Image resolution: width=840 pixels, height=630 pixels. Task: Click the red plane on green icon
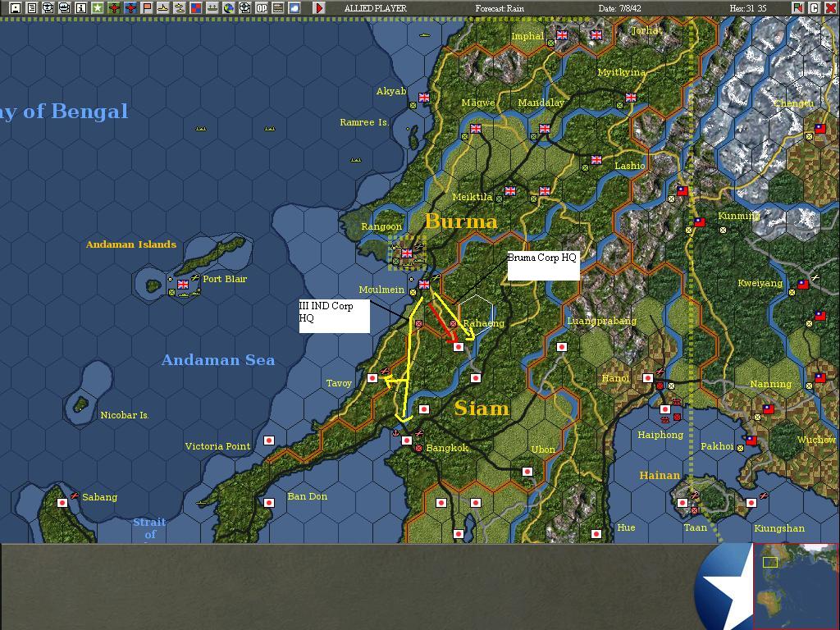(113, 7)
